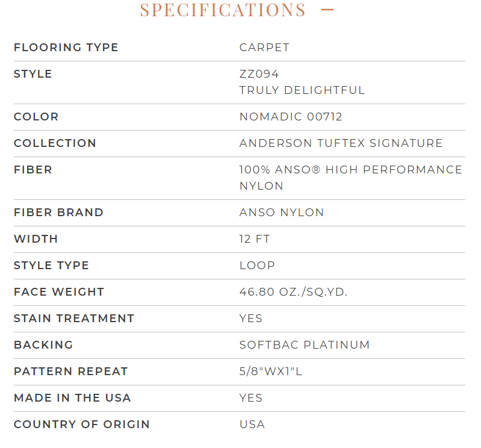481x448 pixels.
Task: Click the 5/8"WX1"L pattern repeat value
Action: (x=271, y=372)
